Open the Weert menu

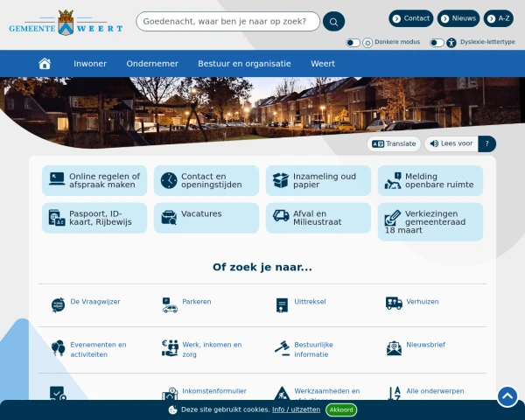pyautogui.click(x=323, y=64)
